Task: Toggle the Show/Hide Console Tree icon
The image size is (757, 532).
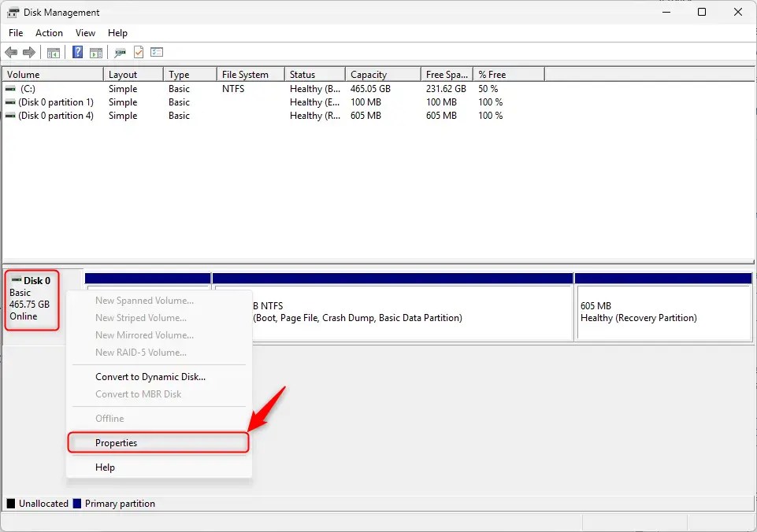Action: (53, 53)
